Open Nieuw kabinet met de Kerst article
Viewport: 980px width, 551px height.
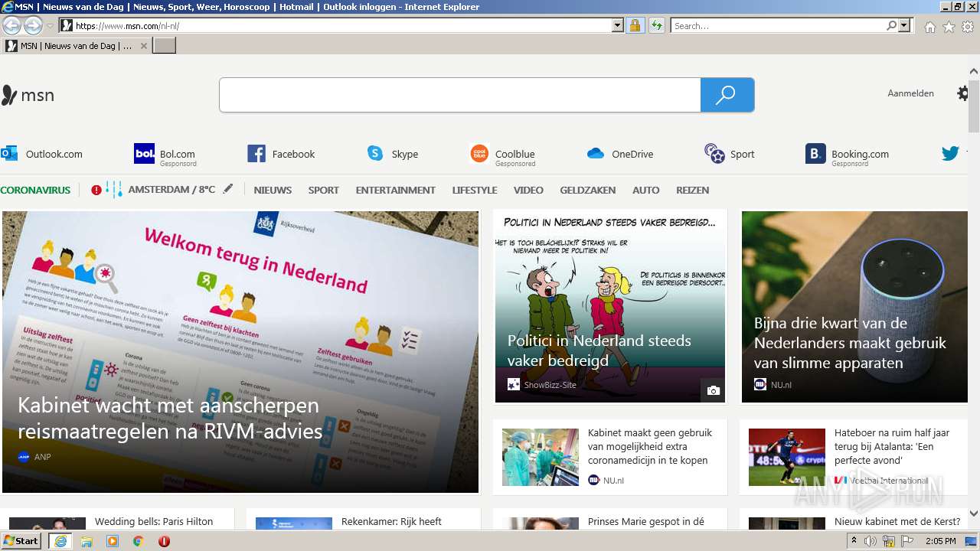(897, 521)
